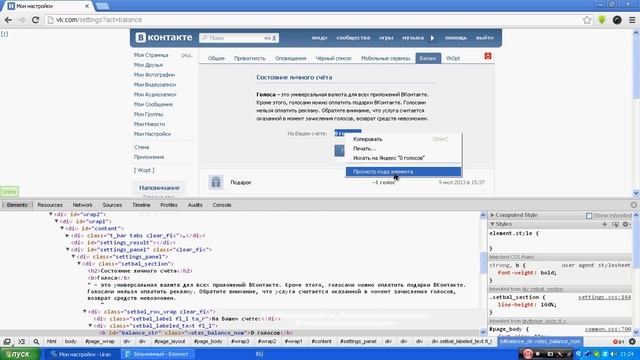The height and width of the screenshot is (360, 640).
Task: Add a new style rule with the plus icon
Action: coord(604,224)
